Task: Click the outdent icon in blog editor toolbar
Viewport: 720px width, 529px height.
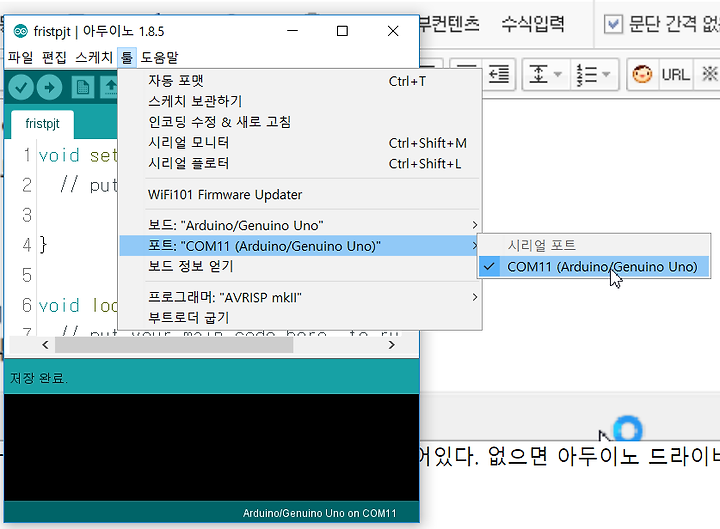Action: [499, 74]
